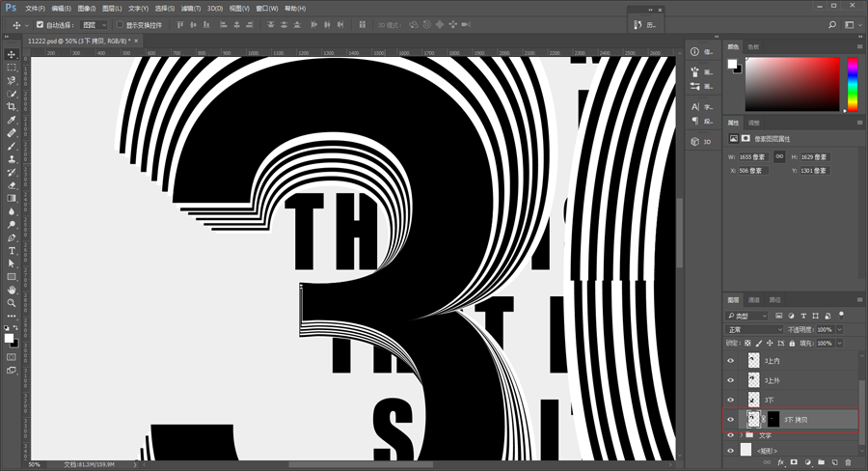Image resolution: width=868 pixels, height=471 pixels.
Task: Choose the Rectangular Marquee tool
Action: pos(11,67)
